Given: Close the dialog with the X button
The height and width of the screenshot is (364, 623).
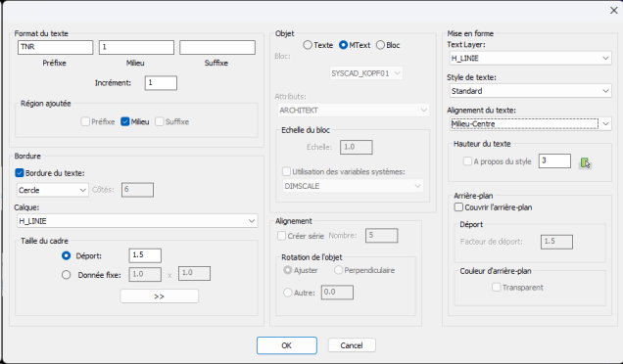Looking at the screenshot, I should tap(614, 11).
